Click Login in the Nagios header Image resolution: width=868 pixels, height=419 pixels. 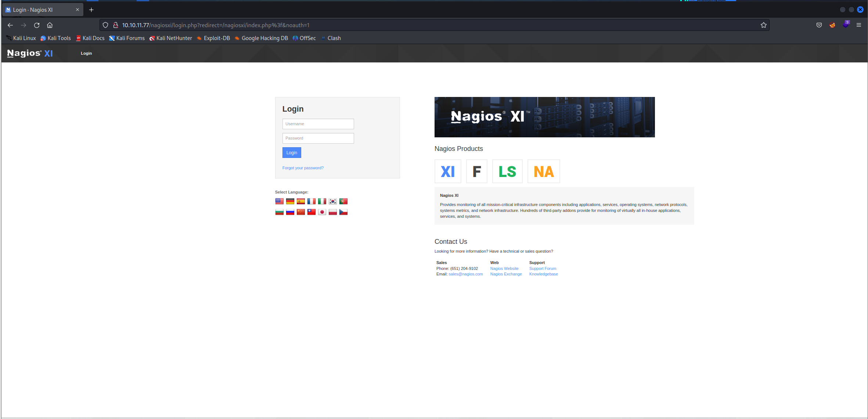pos(86,53)
